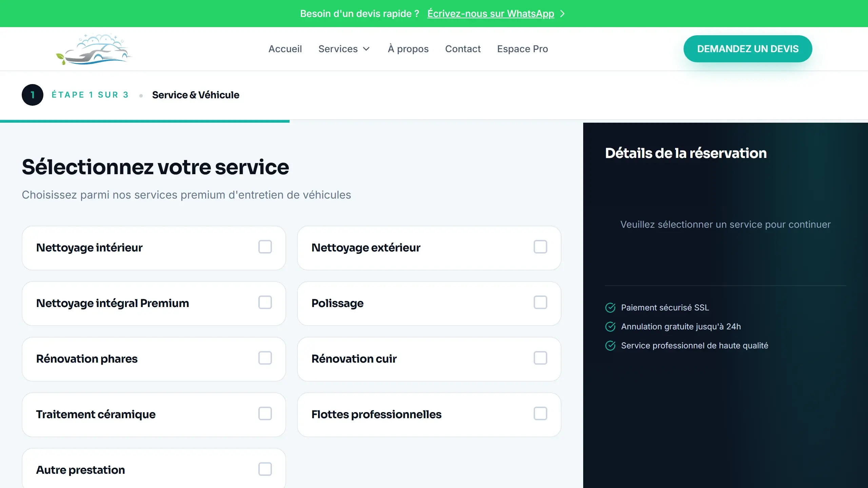Screen dimensions: 868x488
Task: Click the Service professionnel check icon
Action: [610, 345]
